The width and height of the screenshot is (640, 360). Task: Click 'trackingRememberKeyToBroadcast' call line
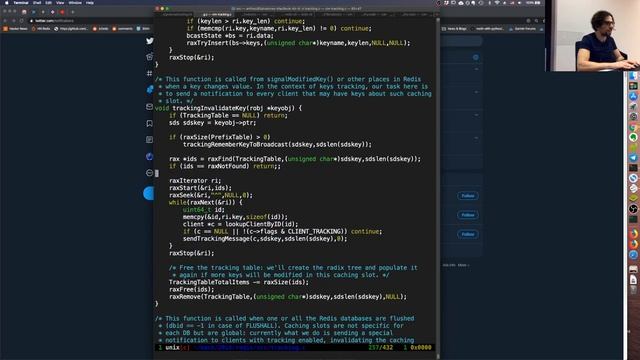point(277,144)
